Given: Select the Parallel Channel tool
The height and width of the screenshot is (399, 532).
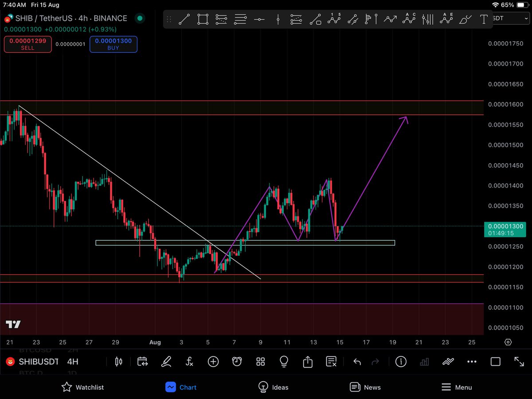Looking at the screenshot, I should [352, 19].
